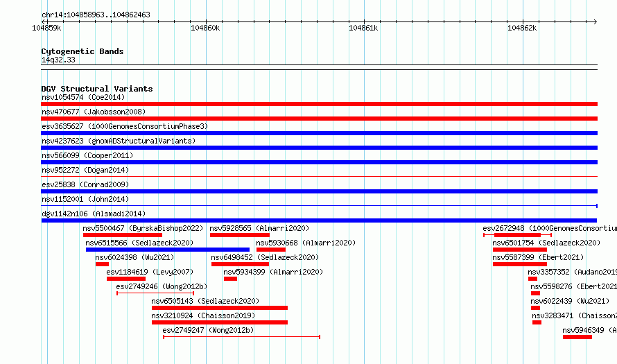Click the blue bar under nsv6515566
The image size is (617, 364).
168,250
